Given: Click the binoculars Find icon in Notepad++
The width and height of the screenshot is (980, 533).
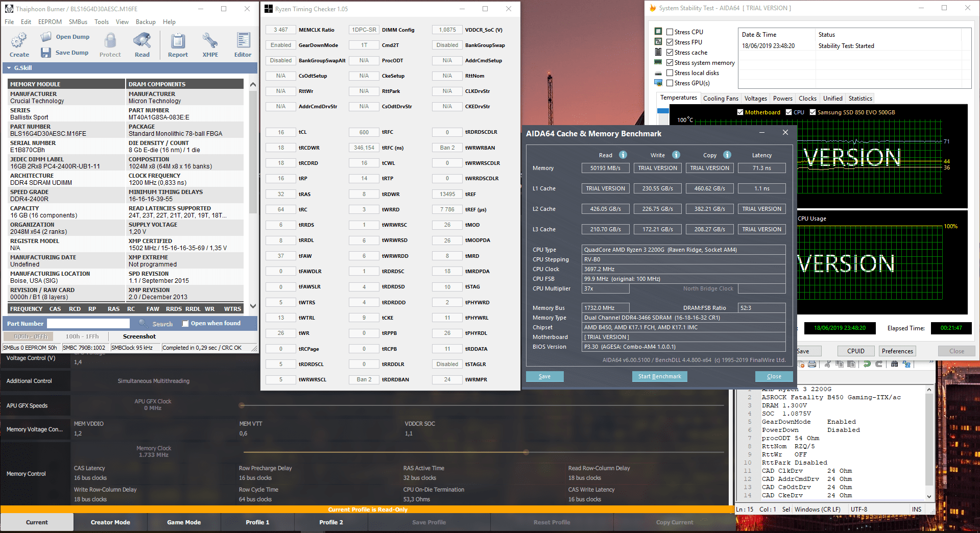Looking at the screenshot, I should coord(894,364).
